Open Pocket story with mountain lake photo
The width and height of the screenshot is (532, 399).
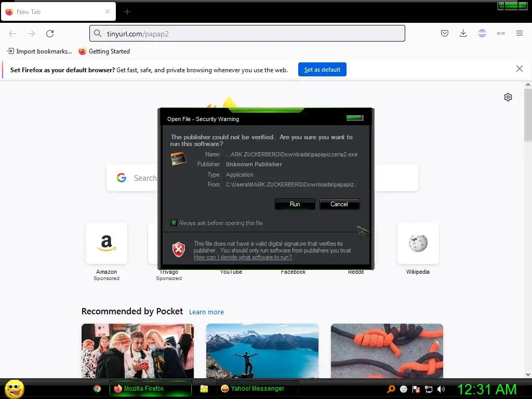[262, 351]
